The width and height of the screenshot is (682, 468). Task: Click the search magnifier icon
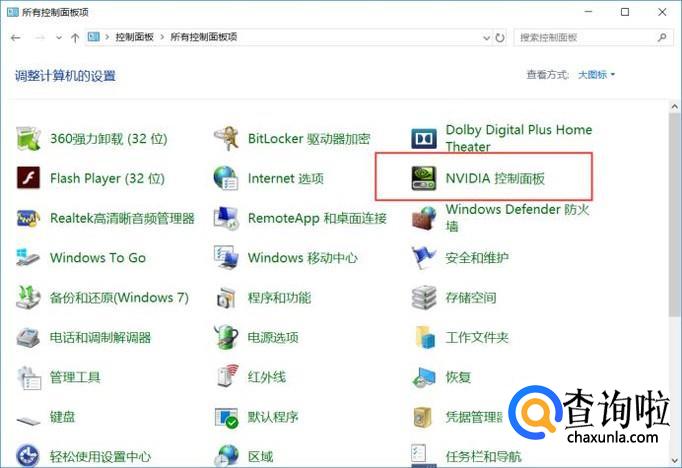click(x=662, y=37)
